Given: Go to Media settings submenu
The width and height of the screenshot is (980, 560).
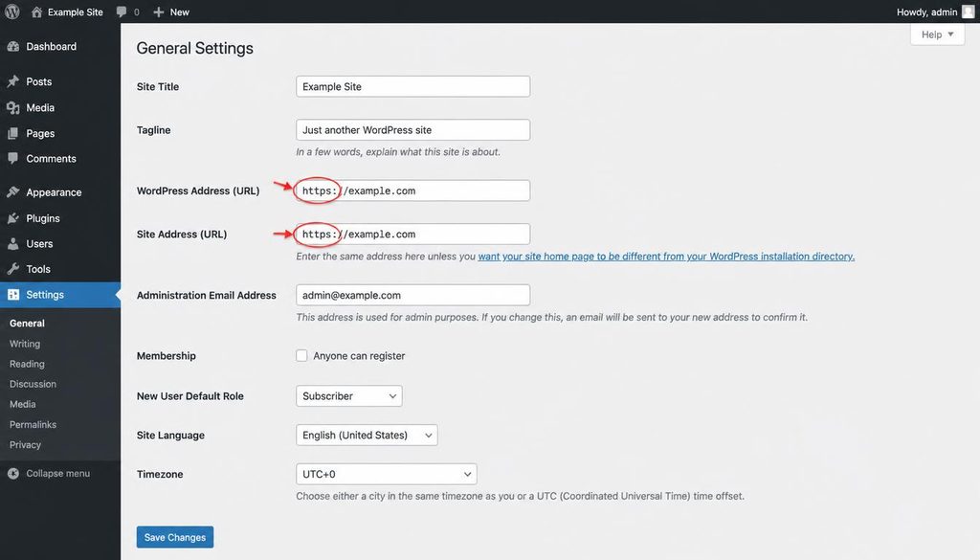Looking at the screenshot, I should (23, 404).
